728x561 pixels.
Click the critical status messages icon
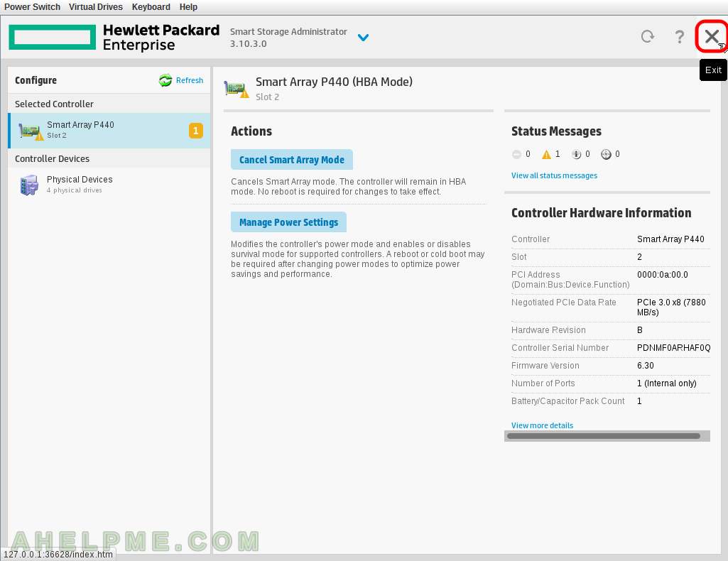pos(516,155)
